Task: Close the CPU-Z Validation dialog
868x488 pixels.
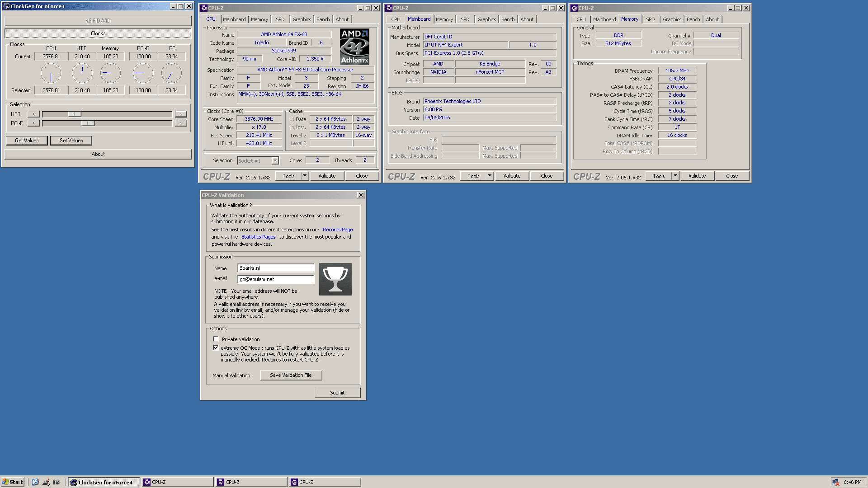Action: [360, 195]
